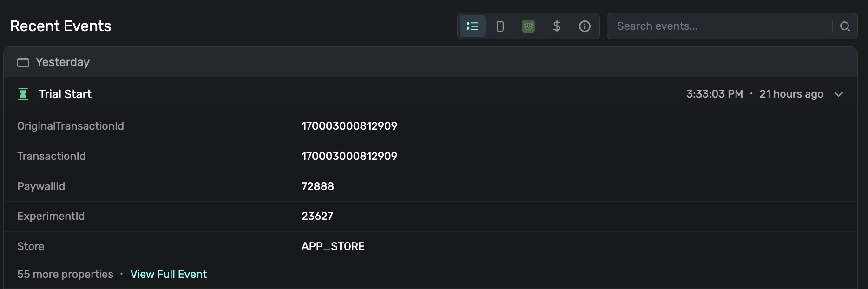Select the OriginalTransactionId value 170003000812909
This screenshot has width=868, height=289.
tap(349, 126)
